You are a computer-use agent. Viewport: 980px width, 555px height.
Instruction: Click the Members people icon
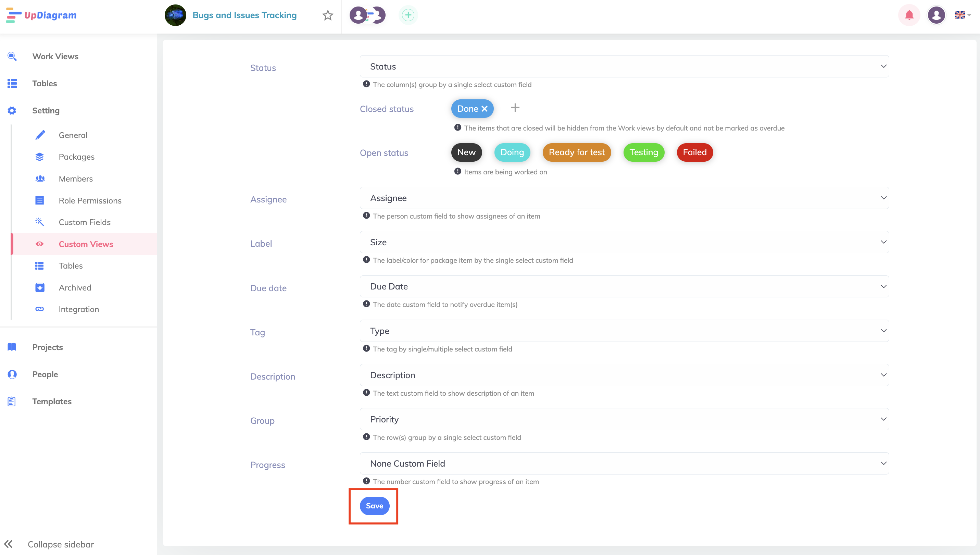[x=40, y=179]
